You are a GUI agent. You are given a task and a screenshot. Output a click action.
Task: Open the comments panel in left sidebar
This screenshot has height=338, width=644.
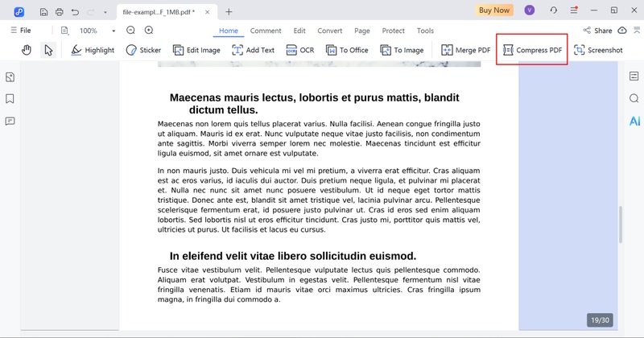10,122
